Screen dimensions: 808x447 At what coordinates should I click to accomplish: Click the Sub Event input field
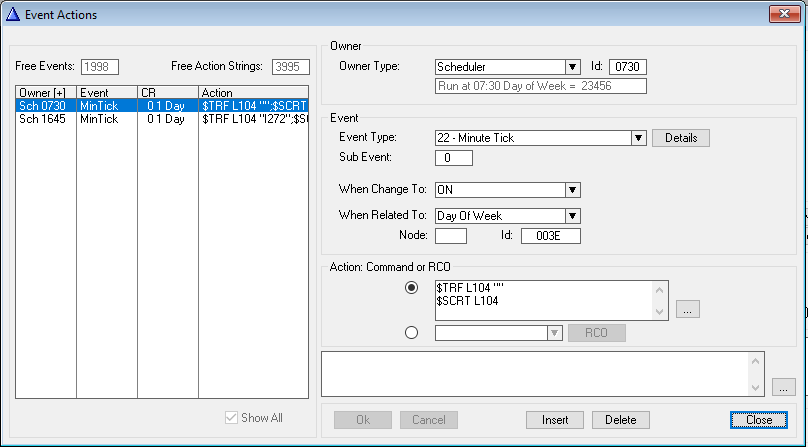pos(454,158)
